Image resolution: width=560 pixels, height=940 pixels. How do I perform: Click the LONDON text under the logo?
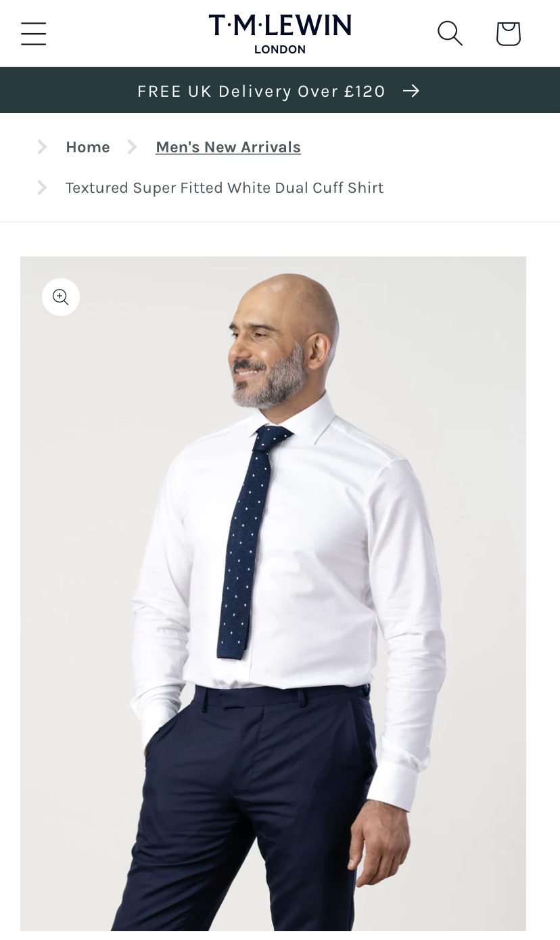pyautogui.click(x=280, y=49)
